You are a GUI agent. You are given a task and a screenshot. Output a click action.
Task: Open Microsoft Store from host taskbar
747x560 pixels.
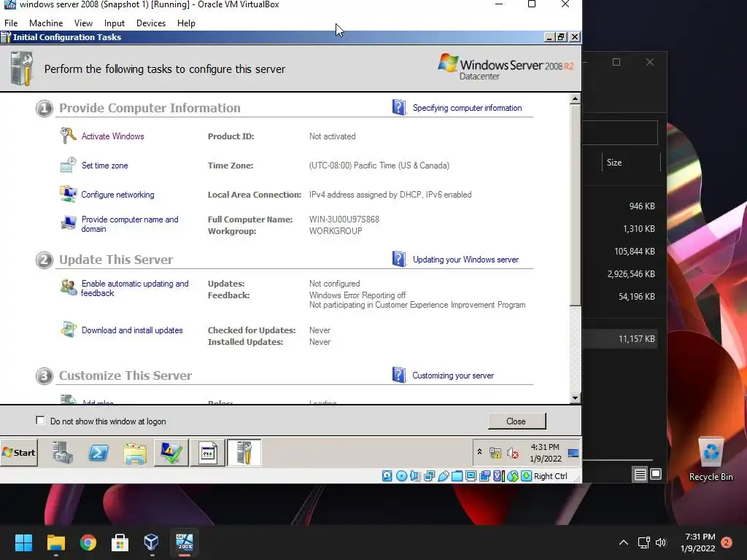coord(120,542)
